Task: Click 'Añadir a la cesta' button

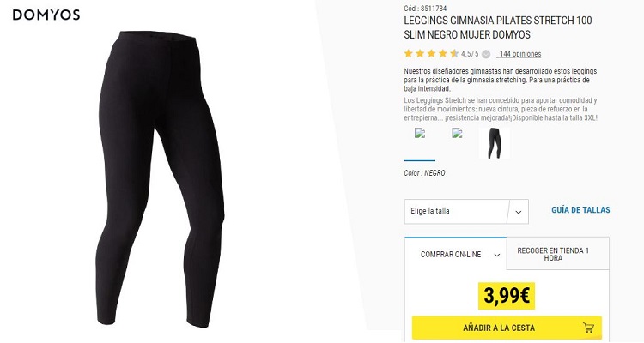Action: 507,328
